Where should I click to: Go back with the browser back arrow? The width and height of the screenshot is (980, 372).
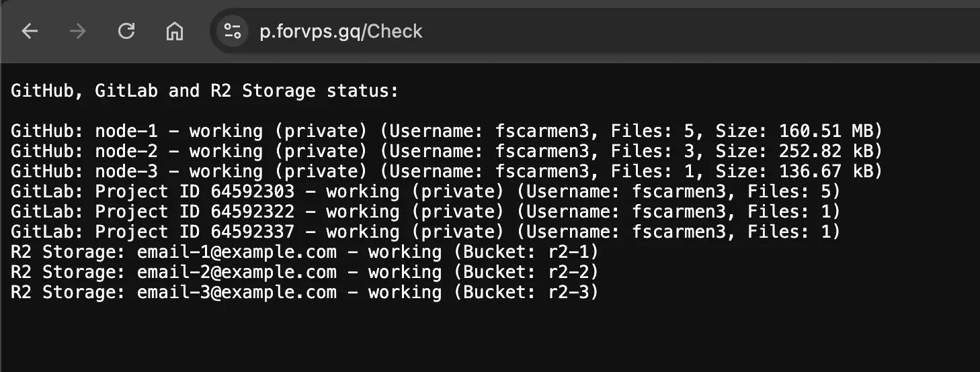point(30,31)
